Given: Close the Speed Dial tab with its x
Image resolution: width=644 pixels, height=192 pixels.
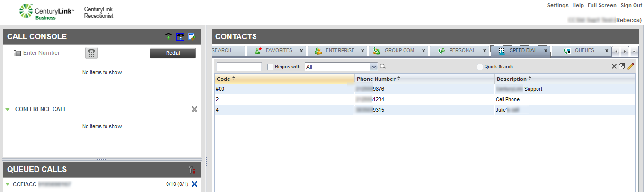Looking at the screenshot, I should point(546,51).
